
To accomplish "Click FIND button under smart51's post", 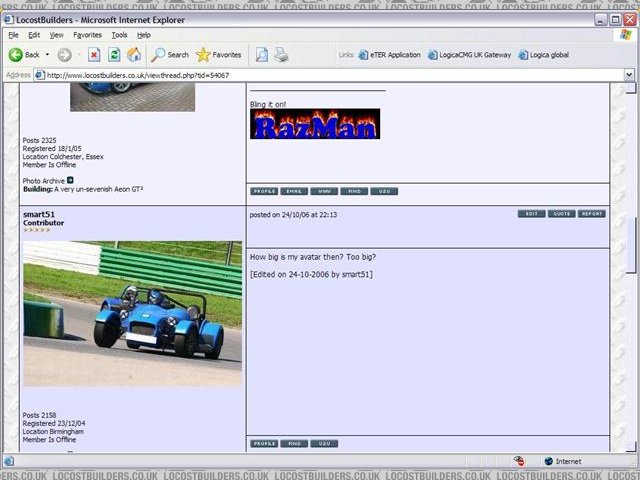I will (294, 444).
